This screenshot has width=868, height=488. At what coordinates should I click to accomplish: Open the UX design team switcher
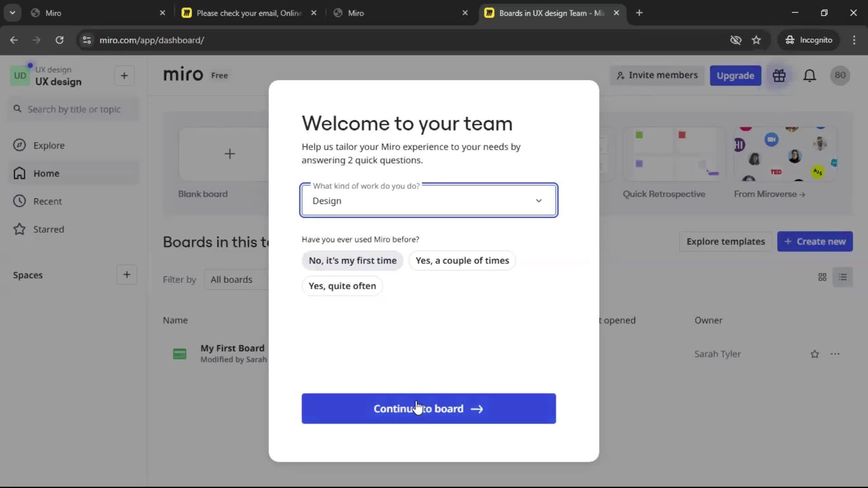point(58,76)
